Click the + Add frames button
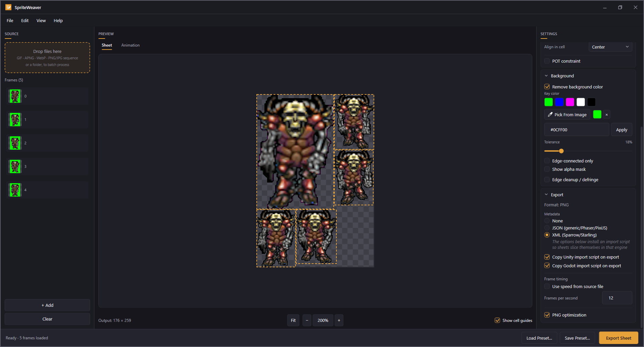Viewport: 644px width, 347px height. [x=48, y=305]
